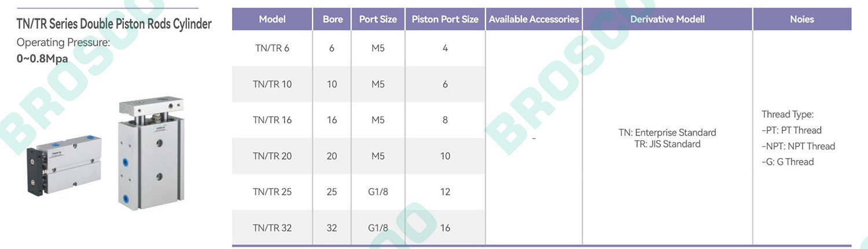Click the -NPT: NPT Thread note
This screenshot has width=868, height=249.
[x=798, y=146]
